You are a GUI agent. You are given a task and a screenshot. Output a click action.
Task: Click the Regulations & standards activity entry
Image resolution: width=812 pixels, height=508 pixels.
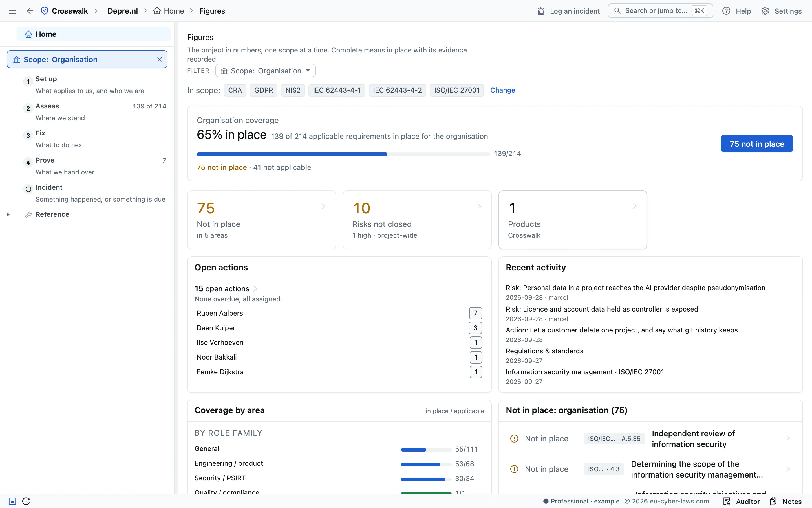(x=544, y=351)
